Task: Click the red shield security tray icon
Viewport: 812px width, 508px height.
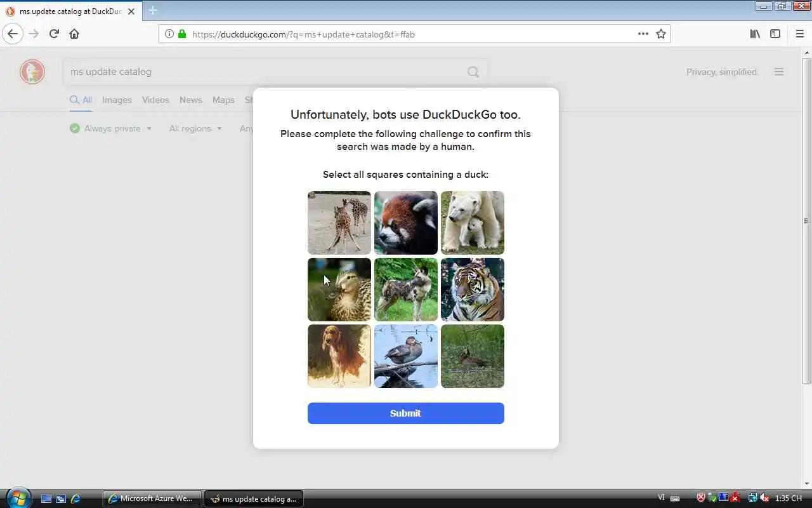Action: (701, 498)
